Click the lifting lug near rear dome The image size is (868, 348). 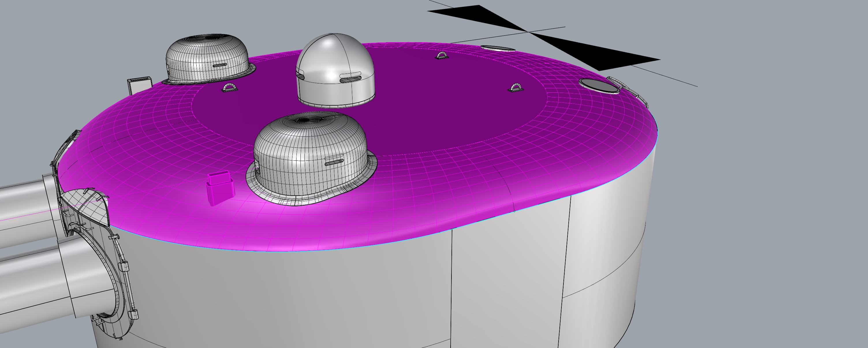pos(230,88)
